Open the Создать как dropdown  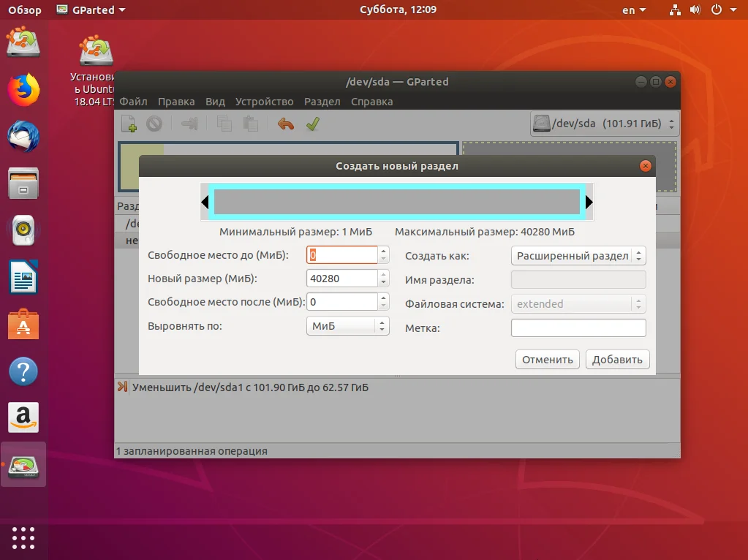pyautogui.click(x=578, y=256)
